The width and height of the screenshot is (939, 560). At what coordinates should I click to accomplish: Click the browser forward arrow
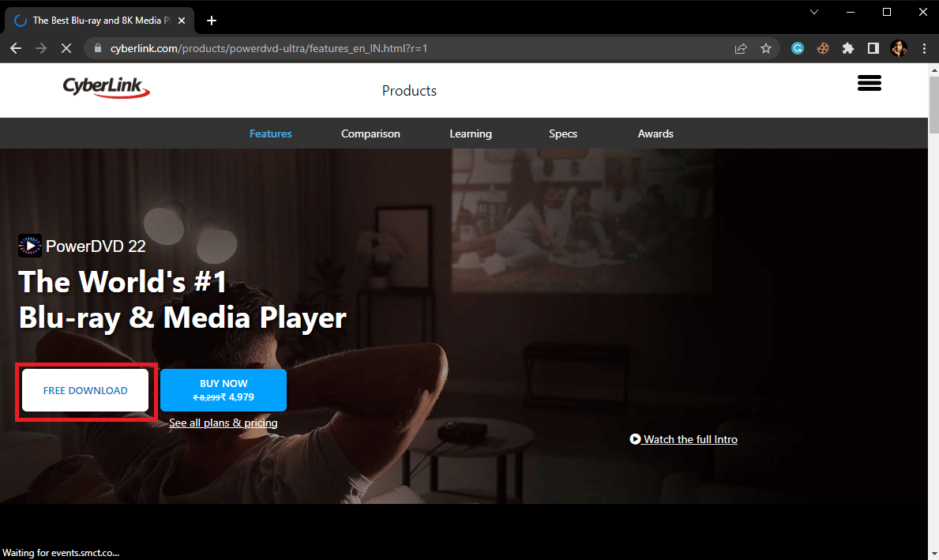click(41, 48)
